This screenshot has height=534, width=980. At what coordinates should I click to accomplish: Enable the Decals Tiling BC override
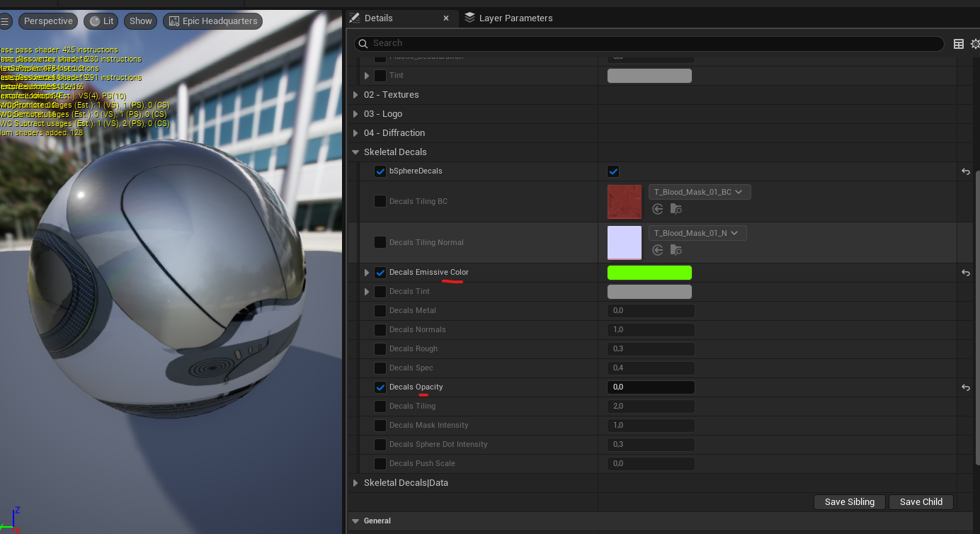pos(380,202)
